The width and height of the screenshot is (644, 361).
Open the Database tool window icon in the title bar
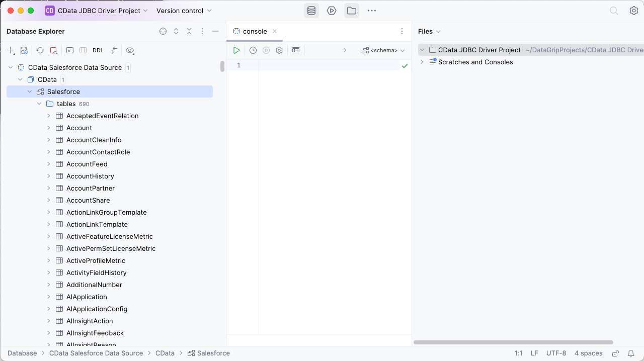pos(311,11)
